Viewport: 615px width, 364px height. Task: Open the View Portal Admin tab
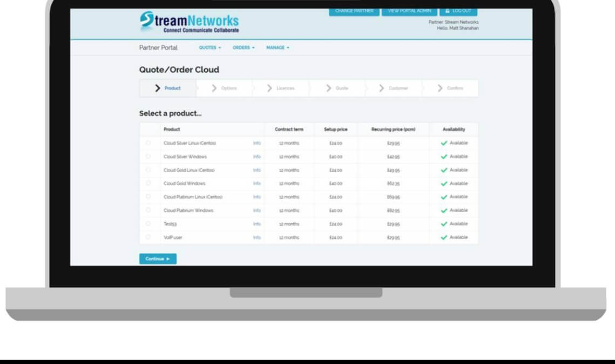[x=409, y=11]
